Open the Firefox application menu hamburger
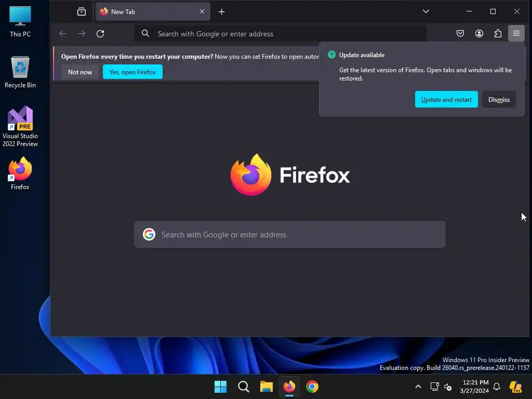The image size is (532, 399). pos(516,33)
